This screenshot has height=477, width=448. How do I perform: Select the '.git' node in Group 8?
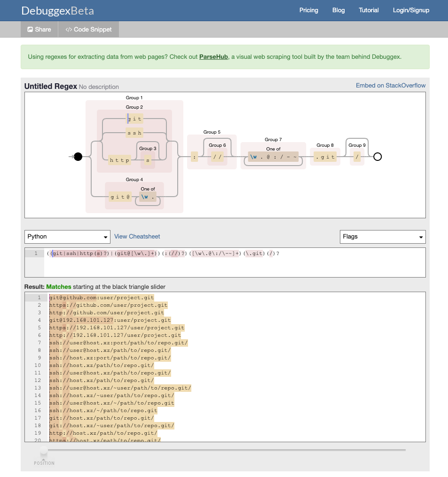[x=325, y=157]
